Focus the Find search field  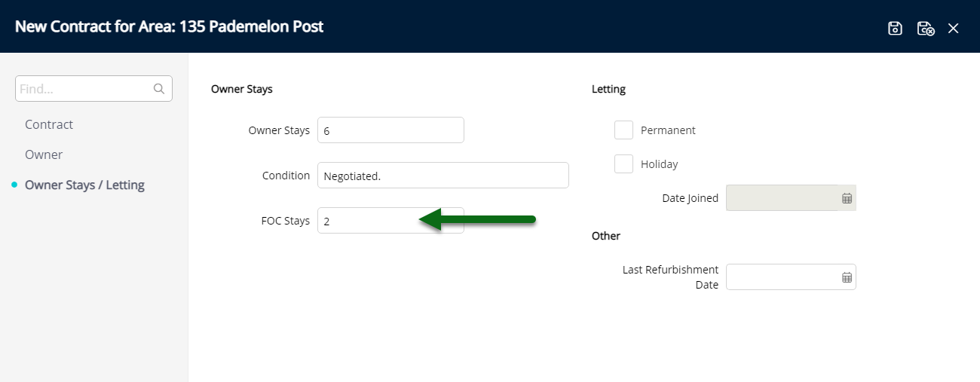pyautogui.click(x=93, y=89)
